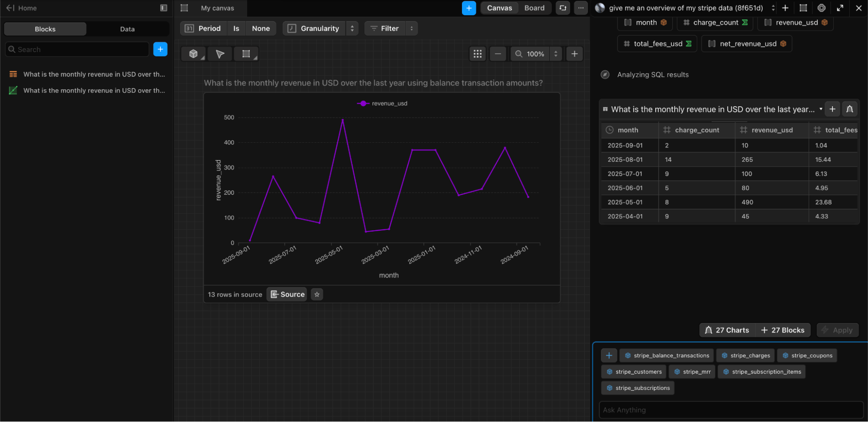Screen dimensions: 868x422
Task: Switch chat thread via title selector arrows
Action: tap(773, 8)
